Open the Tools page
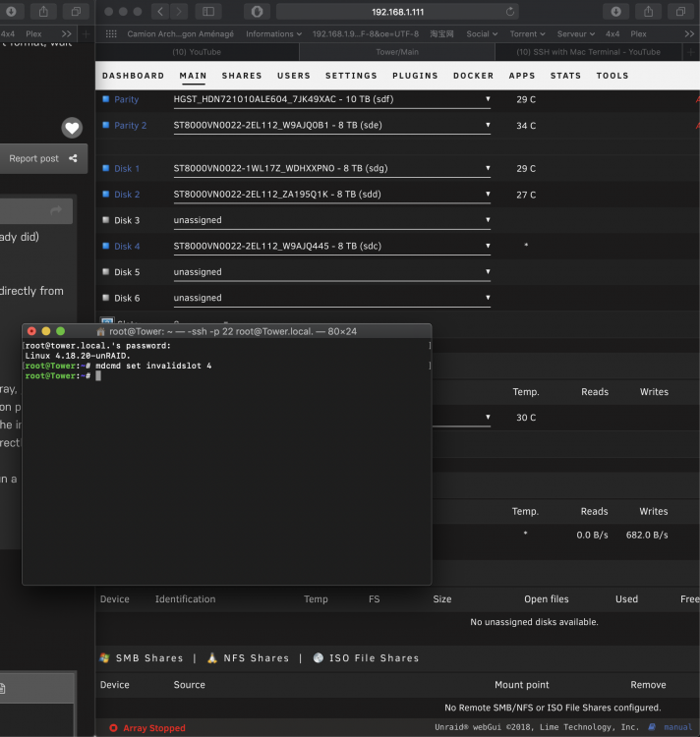 click(612, 76)
